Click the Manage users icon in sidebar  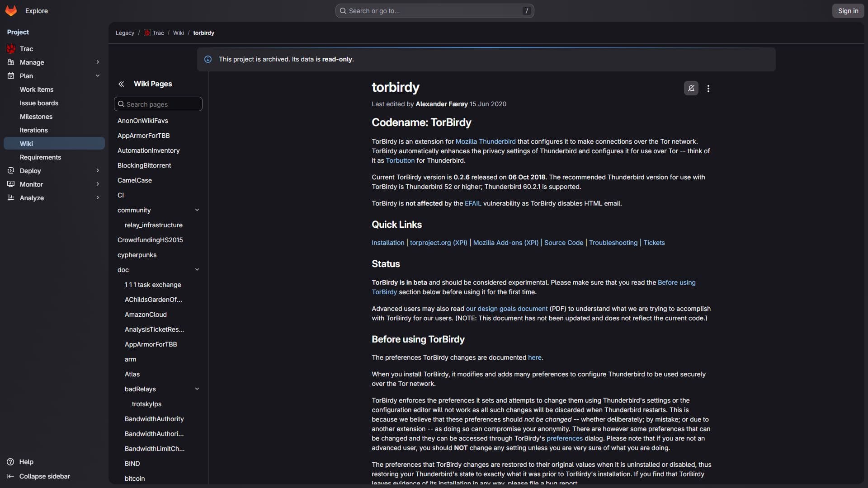[11, 62]
